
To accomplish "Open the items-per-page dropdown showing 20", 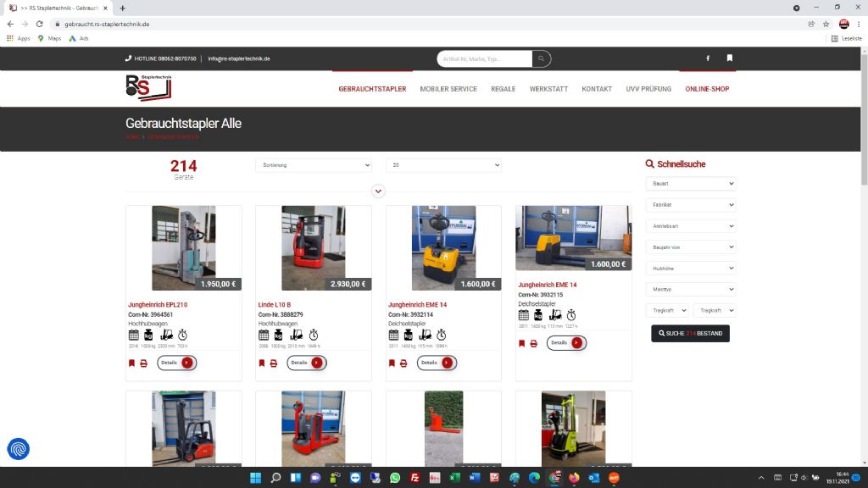I will click(443, 165).
